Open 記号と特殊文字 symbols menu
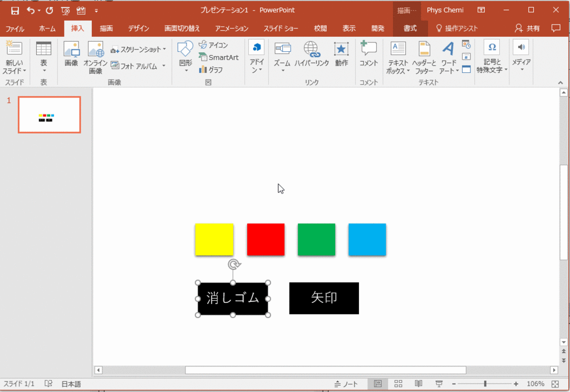Viewport: 570px width, 392px height. (x=492, y=56)
